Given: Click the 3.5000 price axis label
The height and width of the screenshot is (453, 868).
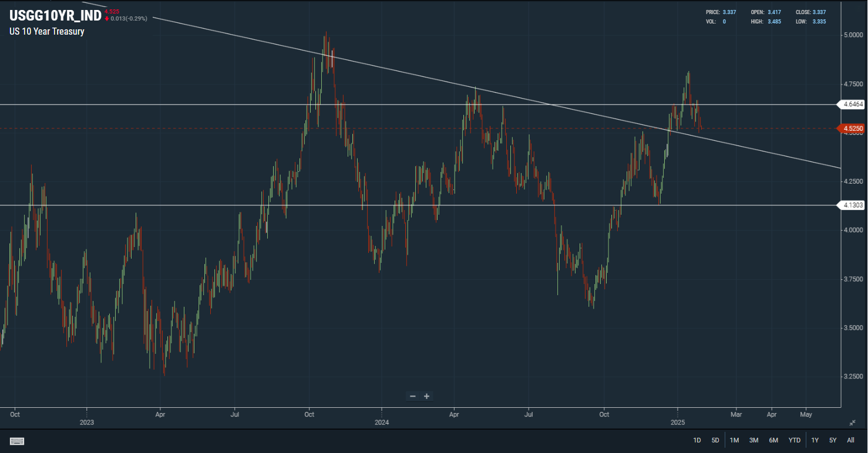Looking at the screenshot, I should 853,327.
